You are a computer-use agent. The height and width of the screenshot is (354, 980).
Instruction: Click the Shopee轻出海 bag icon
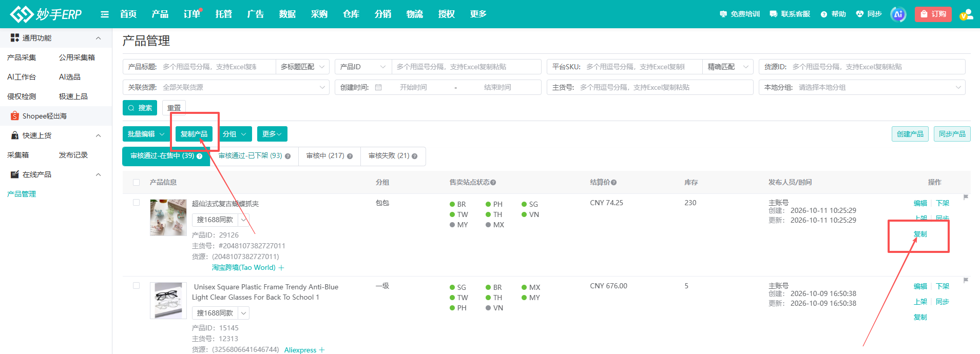pyautogui.click(x=15, y=116)
